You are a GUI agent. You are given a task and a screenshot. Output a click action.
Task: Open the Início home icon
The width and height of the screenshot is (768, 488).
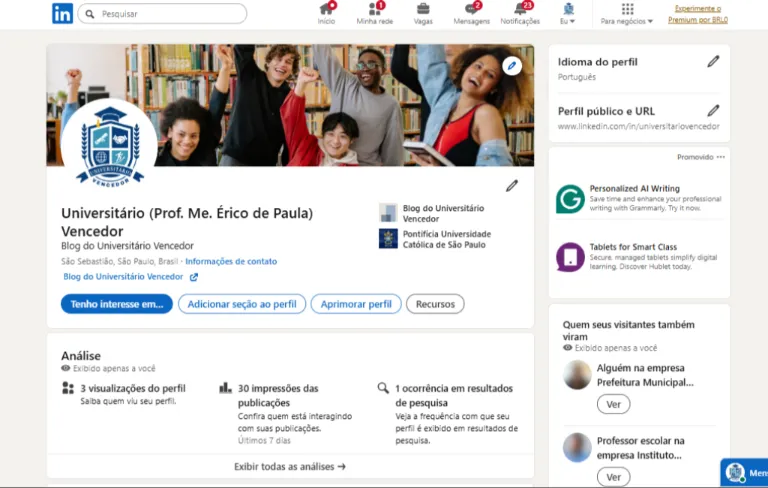(x=326, y=8)
